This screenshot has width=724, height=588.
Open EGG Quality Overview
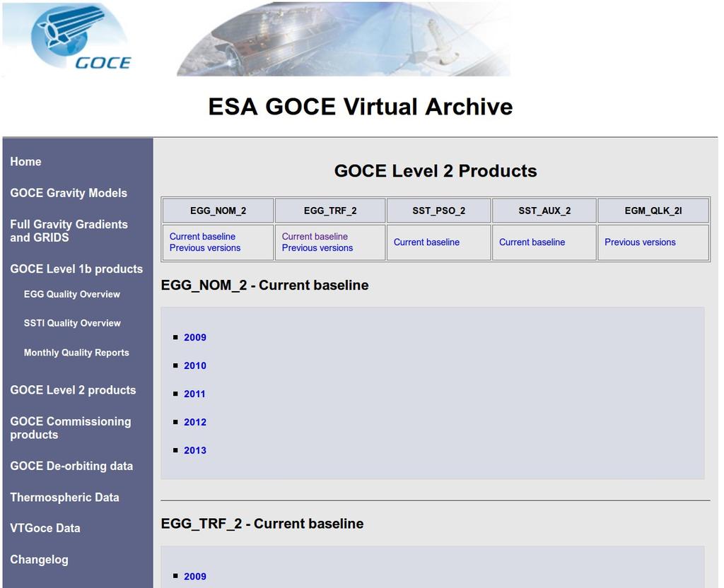[x=72, y=295]
